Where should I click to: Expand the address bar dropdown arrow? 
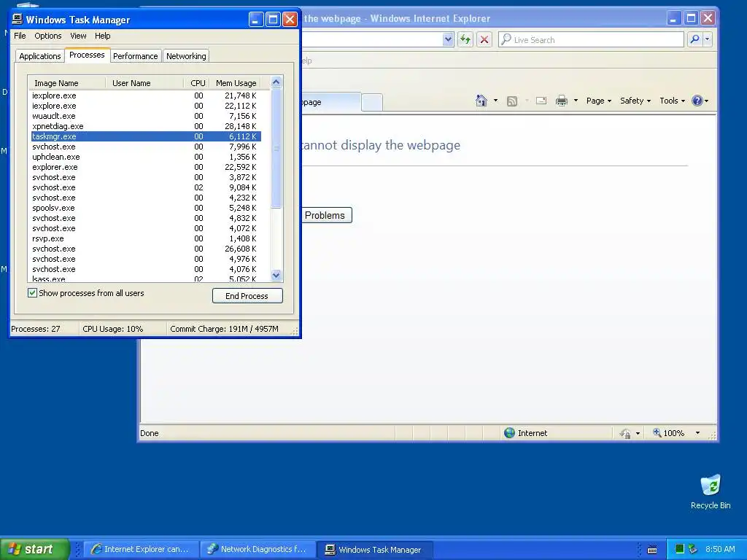click(x=448, y=39)
